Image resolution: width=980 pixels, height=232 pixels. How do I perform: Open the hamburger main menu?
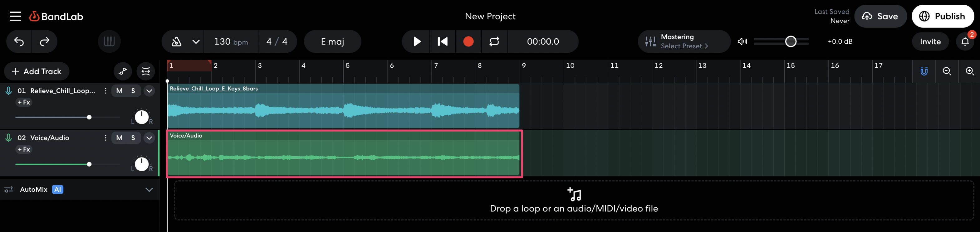(15, 16)
